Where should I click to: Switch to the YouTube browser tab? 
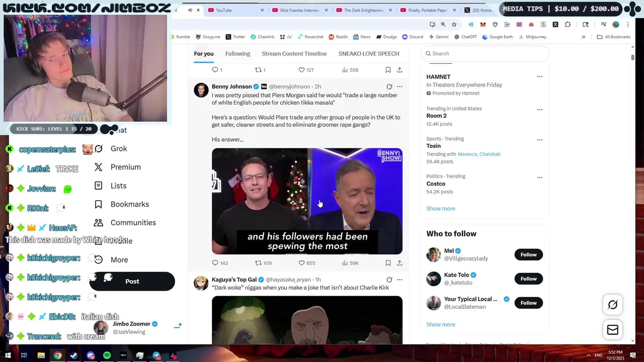[x=236, y=10]
